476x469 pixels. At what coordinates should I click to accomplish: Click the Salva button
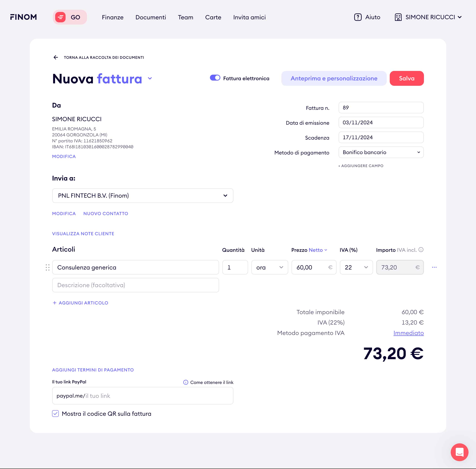(x=406, y=78)
